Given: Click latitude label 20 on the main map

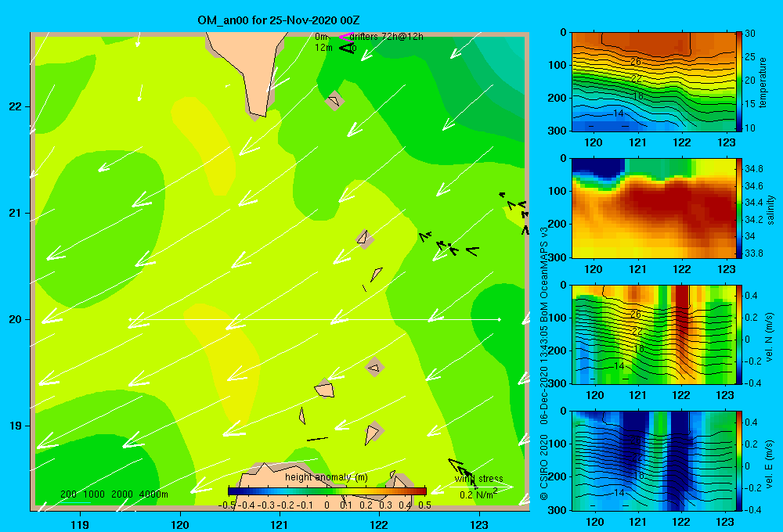Looking at the screenshot, I should tap(16, 319).
